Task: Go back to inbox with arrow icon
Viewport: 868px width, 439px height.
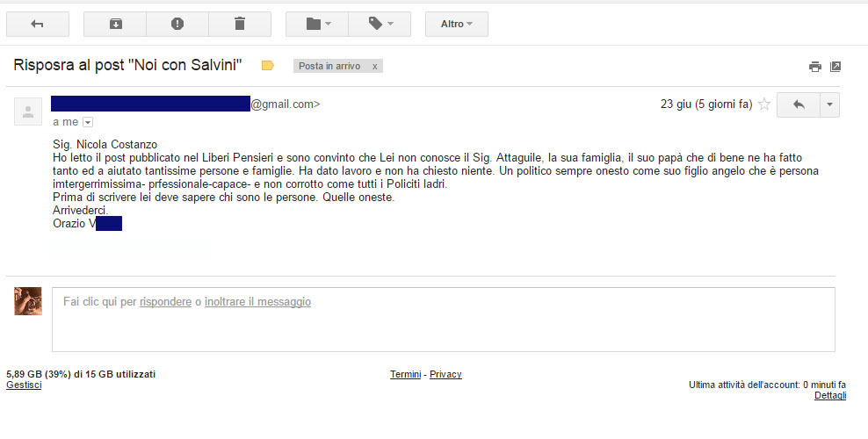Action: tap(38, 25)
